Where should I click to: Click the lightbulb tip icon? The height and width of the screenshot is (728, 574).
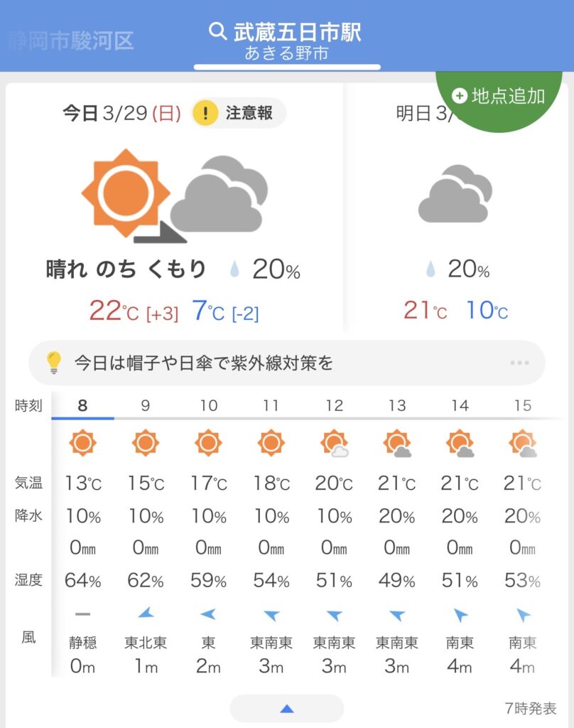coord(54,363)
